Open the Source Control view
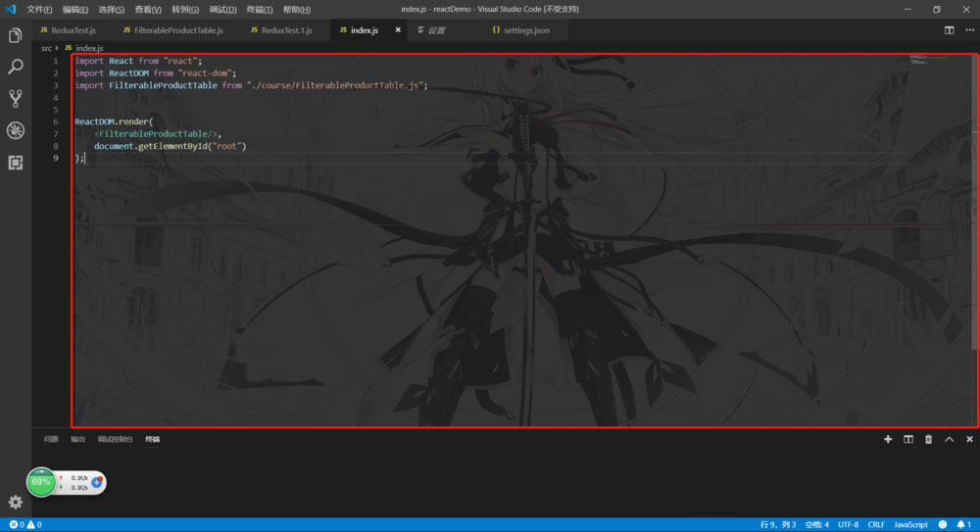 pos(16,99)
